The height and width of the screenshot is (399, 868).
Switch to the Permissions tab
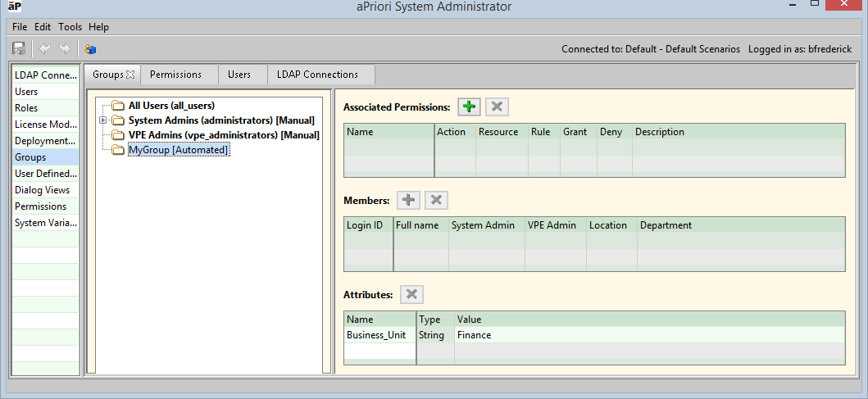tap(175, 75)
